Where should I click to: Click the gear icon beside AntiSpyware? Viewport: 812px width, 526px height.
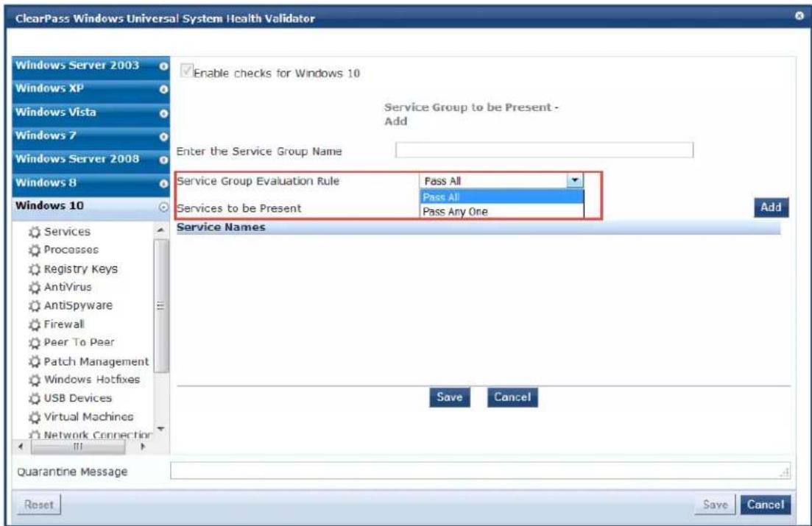(35, 306)
